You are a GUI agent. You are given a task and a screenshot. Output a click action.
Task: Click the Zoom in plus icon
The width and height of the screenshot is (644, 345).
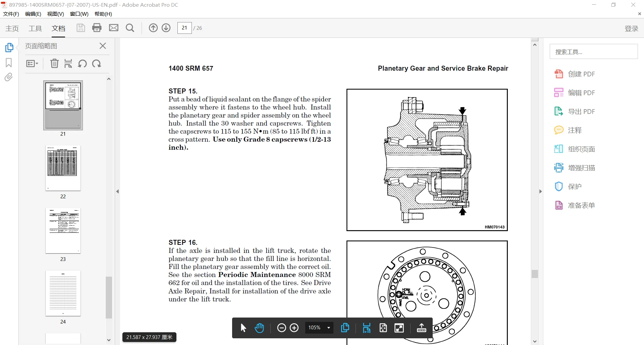point(294,328)
